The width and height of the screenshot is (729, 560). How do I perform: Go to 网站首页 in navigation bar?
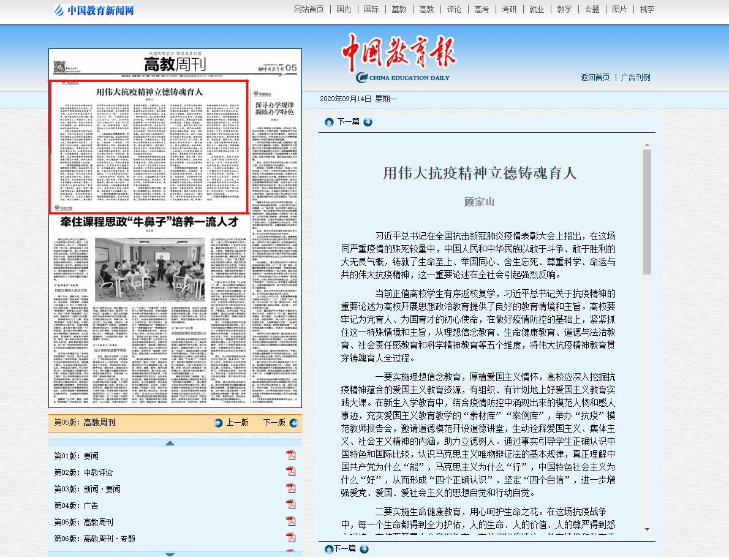(x=309, y=9)
